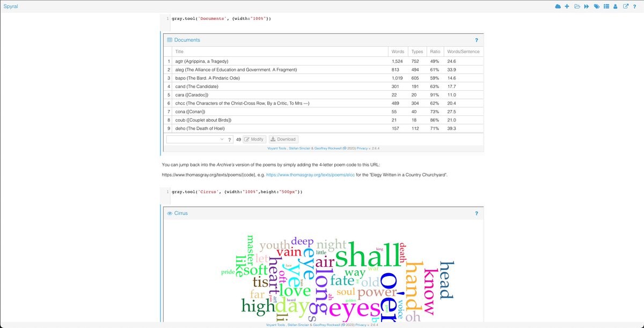This screenshot has width=644, height=328.
Task: Select the row 'aleg (The Alliance of Education and Government'
Action: point(324,70)
